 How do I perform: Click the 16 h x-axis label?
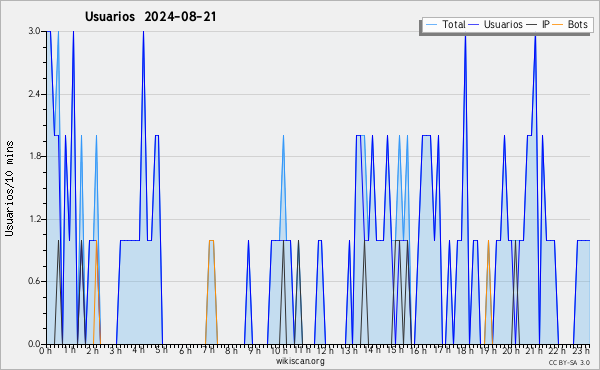coord(419,351)
